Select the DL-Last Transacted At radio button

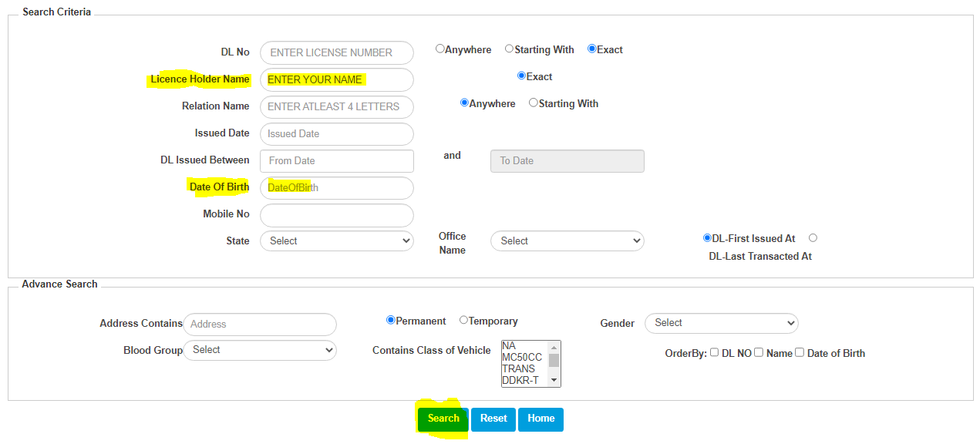pyautogui.click(x=813, y=238)
